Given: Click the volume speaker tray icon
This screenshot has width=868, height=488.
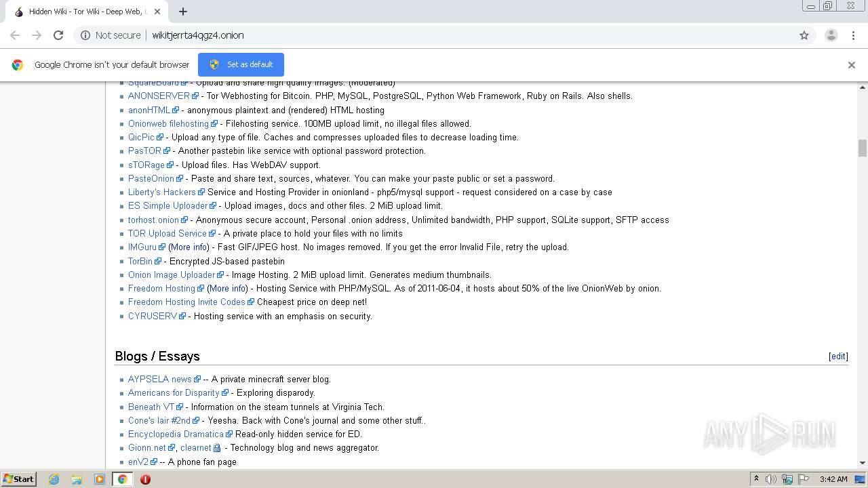Looking at the screenshot, I should click(771, 479).
